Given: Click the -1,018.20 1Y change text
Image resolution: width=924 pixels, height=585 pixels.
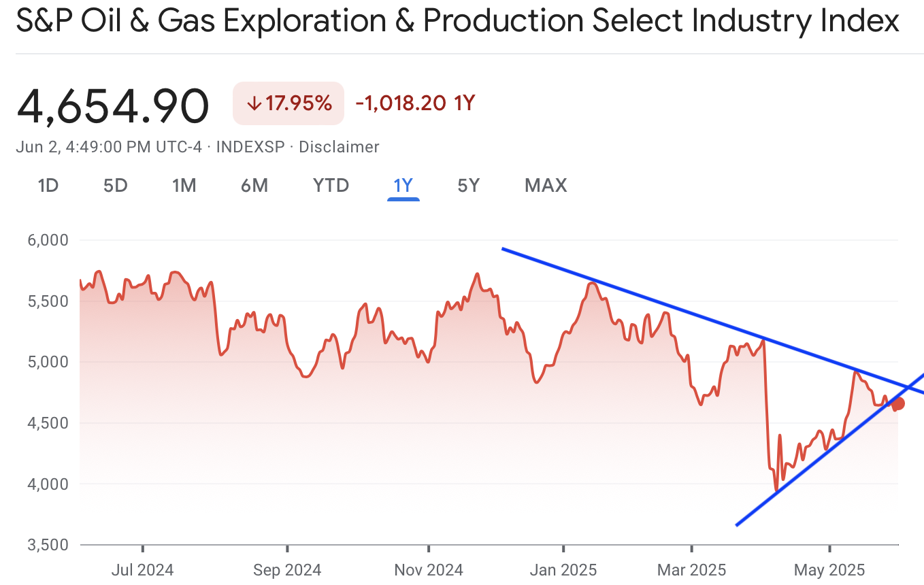Looking at the screenshot, I should pos(415,103).
